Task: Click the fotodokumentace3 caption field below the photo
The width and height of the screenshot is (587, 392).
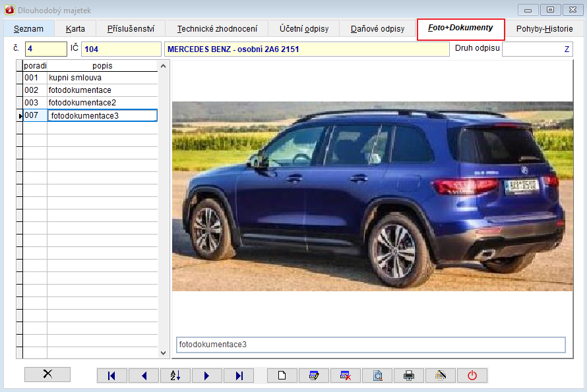Action: coord(371,345)
